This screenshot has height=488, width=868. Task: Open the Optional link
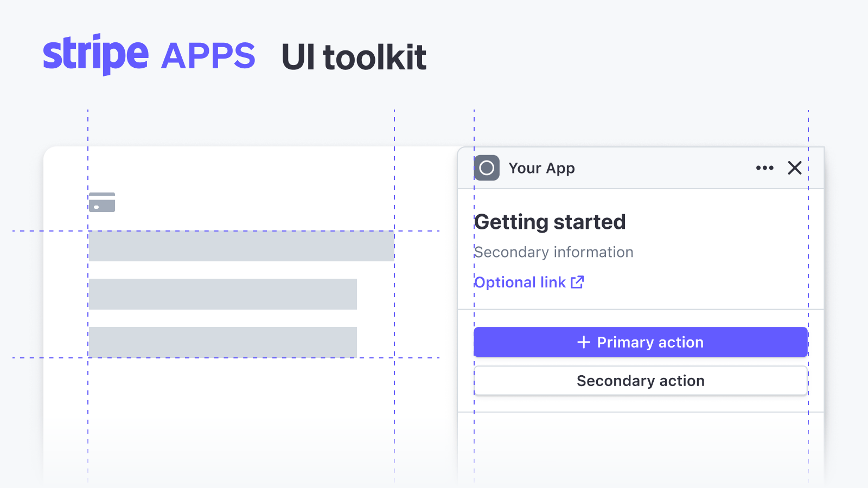[520, 282]
